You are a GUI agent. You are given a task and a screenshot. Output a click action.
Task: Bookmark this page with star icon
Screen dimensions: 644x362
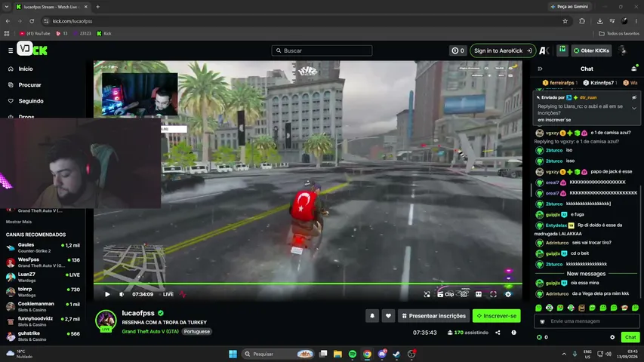click(565, 21)
